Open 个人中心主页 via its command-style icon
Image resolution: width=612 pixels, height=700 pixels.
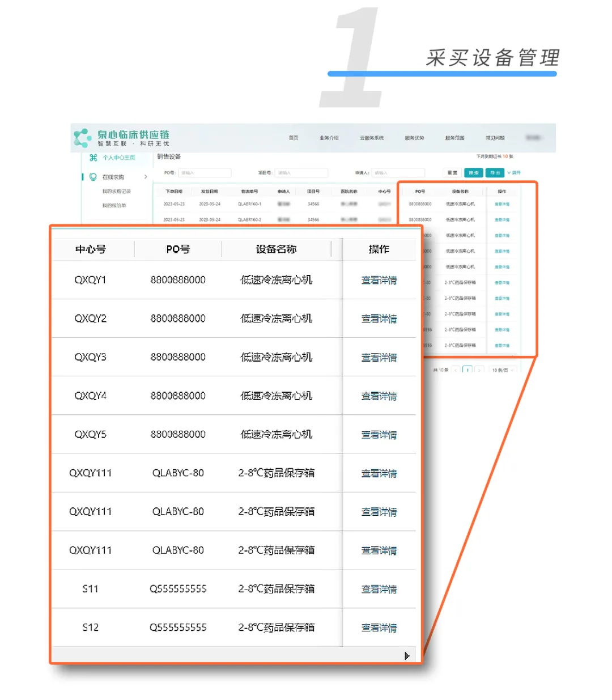93,158
